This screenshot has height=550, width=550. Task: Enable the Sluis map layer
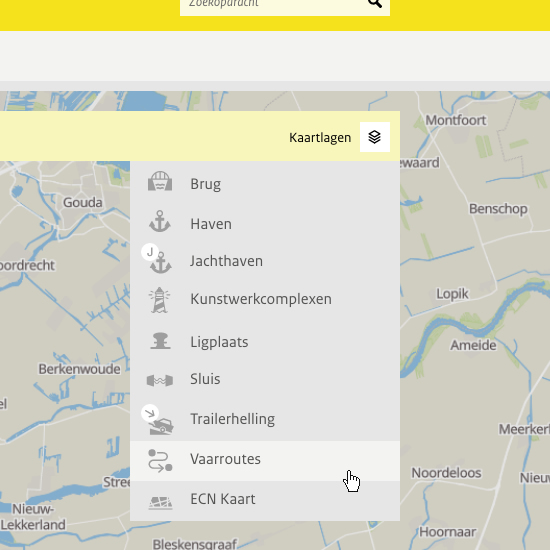click(x=265, y=379)
